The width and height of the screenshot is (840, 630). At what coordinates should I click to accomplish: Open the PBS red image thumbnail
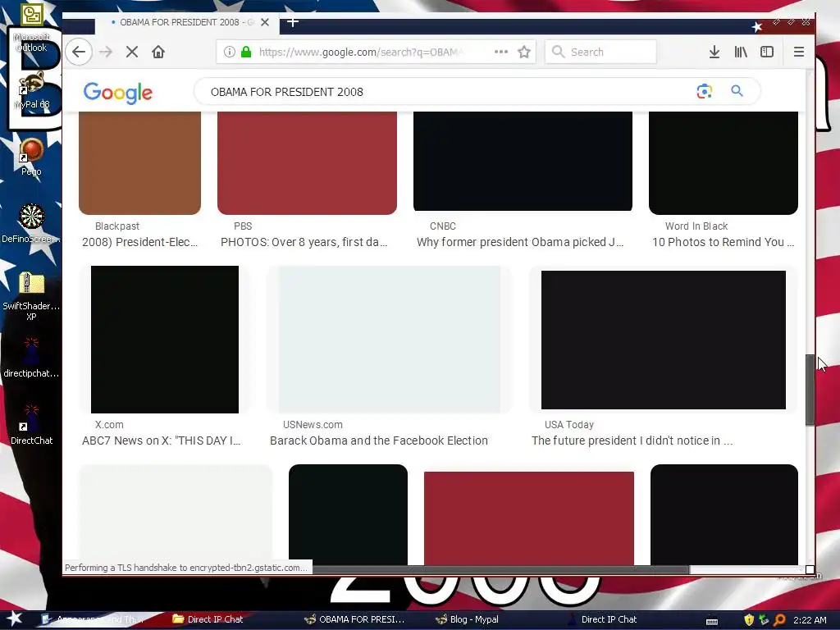coord(307,163)
